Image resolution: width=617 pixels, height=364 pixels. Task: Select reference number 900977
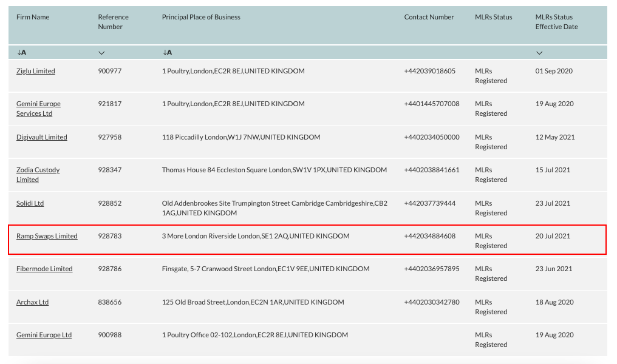110,71
